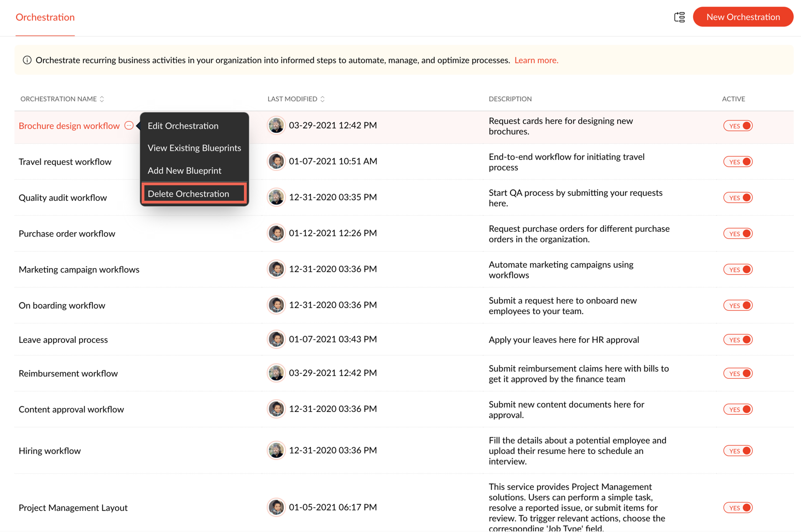This screenshot has width=801, height=532.
Task: Click the Description column header
Action: point(510,99)
